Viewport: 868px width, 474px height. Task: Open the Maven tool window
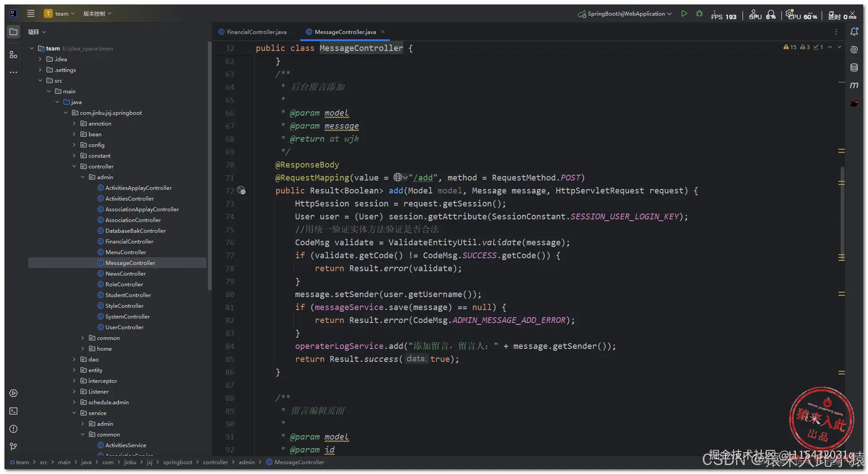point(854,85)
